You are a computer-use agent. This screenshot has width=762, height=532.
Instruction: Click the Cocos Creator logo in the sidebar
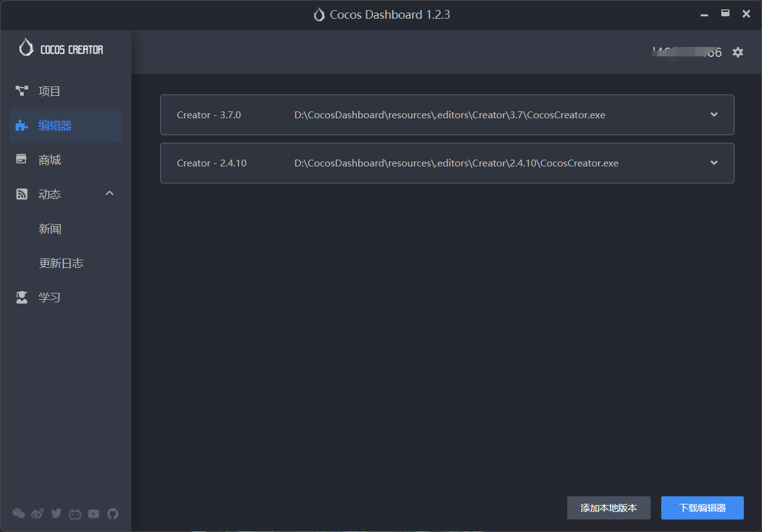61,48
